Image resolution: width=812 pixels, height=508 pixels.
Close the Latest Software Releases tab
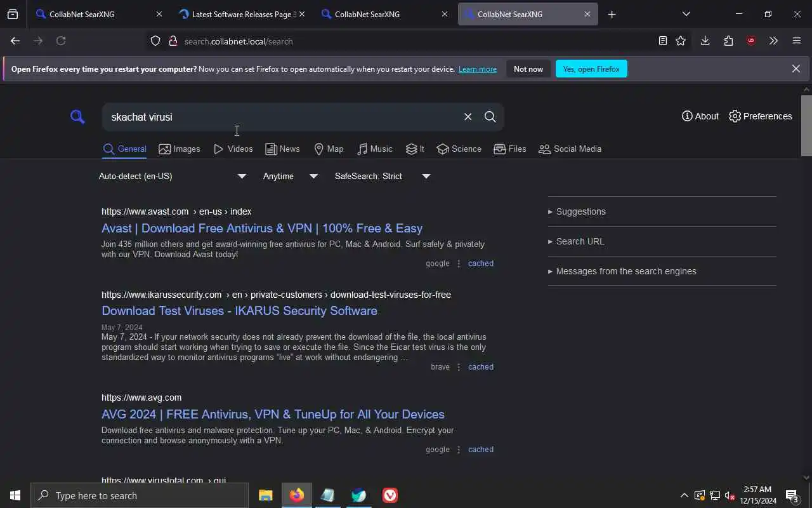[301, 14]
